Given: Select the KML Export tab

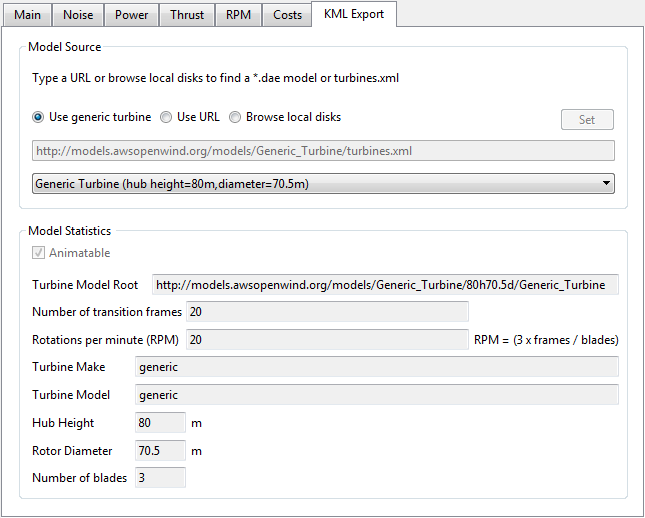Looking at the screenshot, I should 354,15.
